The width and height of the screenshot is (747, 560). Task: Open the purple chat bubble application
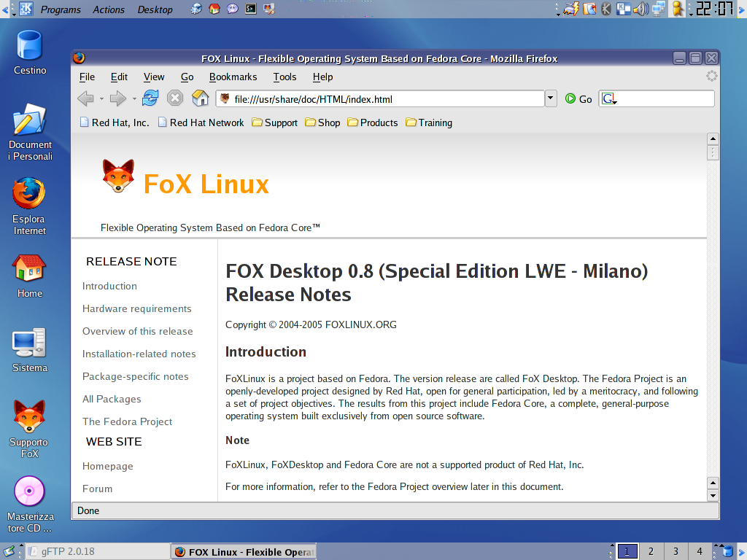click(233, 9)
